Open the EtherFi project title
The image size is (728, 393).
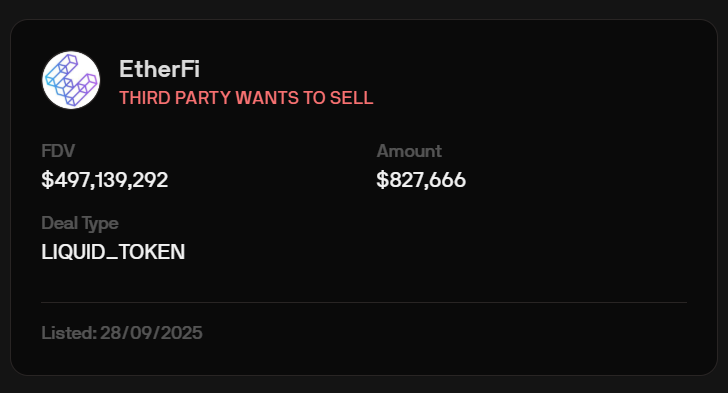(x=159, y=69)
